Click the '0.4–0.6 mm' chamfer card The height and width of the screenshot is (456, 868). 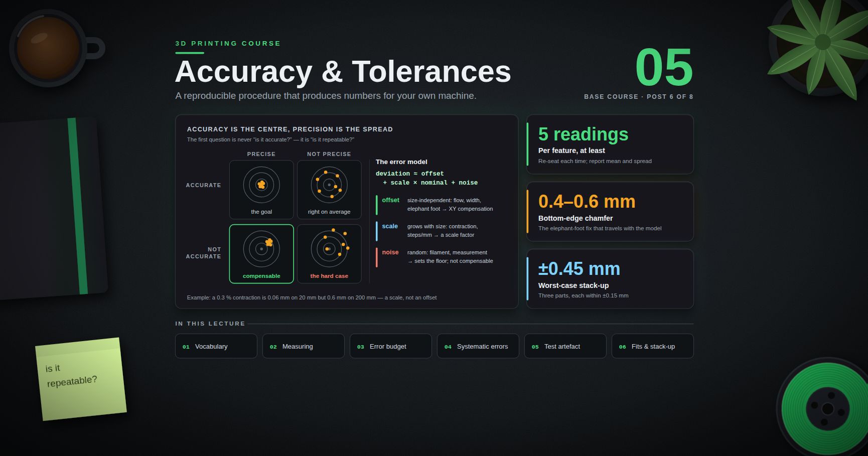(x=610, y=212)
